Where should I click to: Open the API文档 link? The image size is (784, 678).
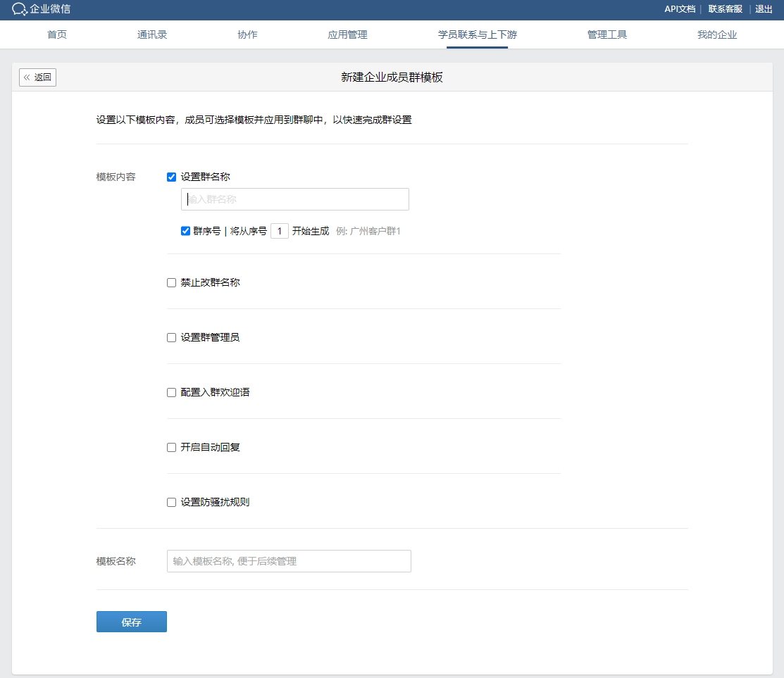[x=680, y=9]
